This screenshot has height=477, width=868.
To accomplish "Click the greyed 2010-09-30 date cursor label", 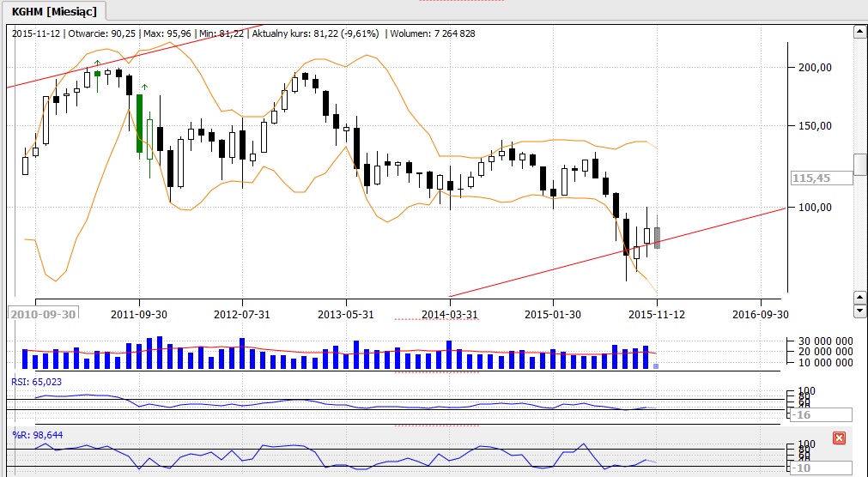I will tap(43, 314).
